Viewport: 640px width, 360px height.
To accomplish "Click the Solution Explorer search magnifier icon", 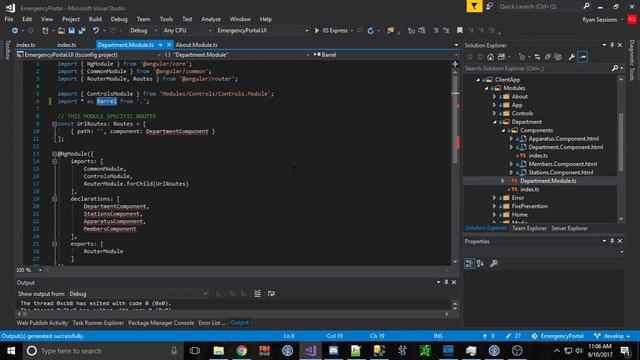I will click(615, 68).
